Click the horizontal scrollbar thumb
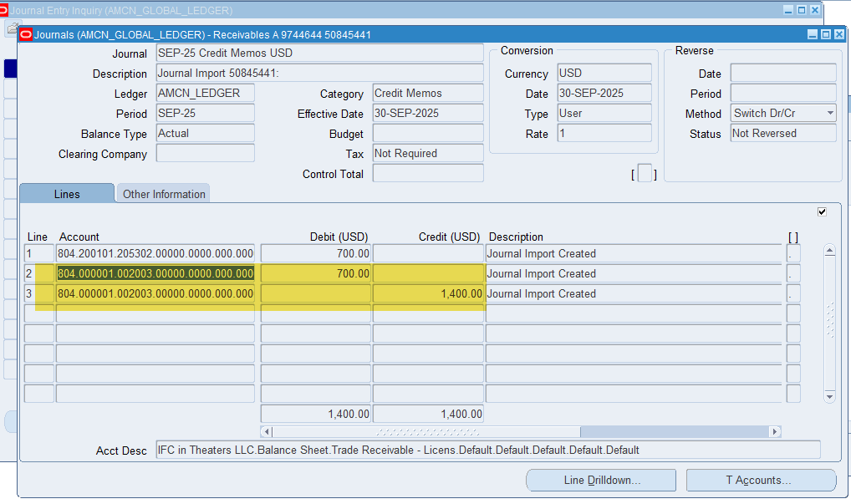This screenshot has width=851, height=504. point(426,431)
